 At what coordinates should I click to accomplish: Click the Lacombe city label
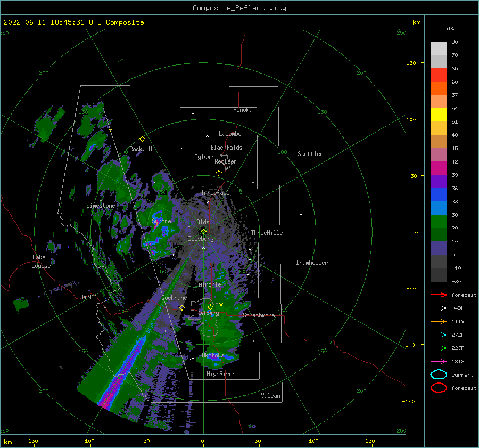230,134
